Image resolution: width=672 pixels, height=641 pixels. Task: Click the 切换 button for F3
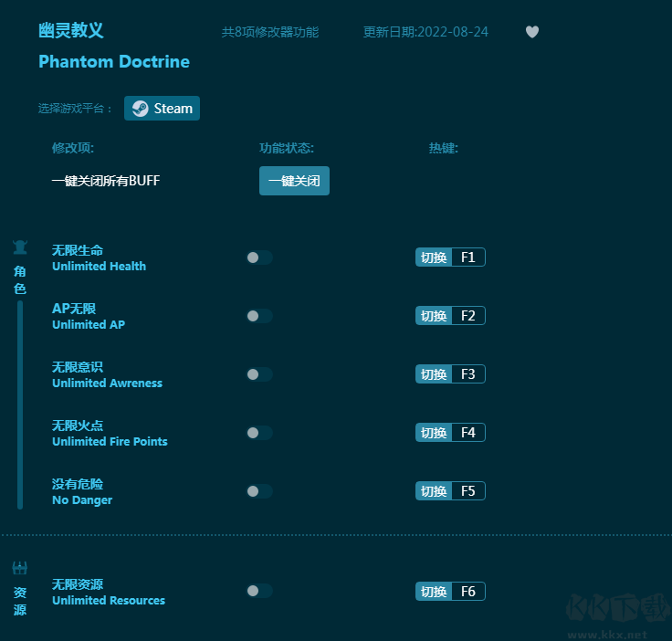[434, 374]
